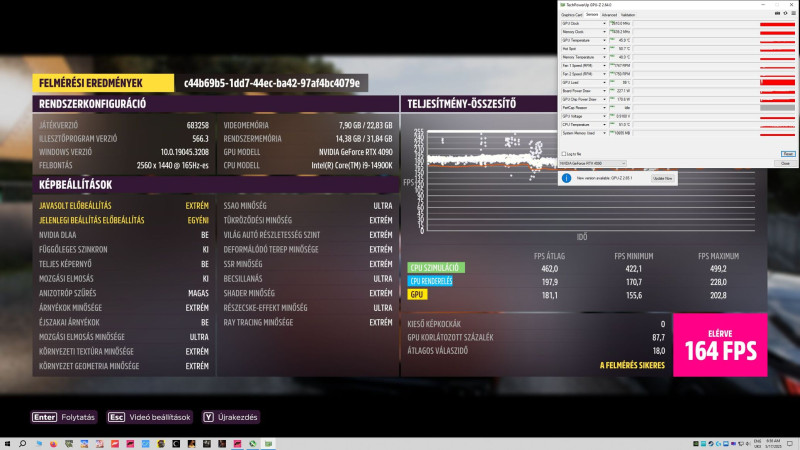The width and height of the screenshot is (800, 450).
Task: Open the Logitech G HUB tray icon
Action: 718,444
